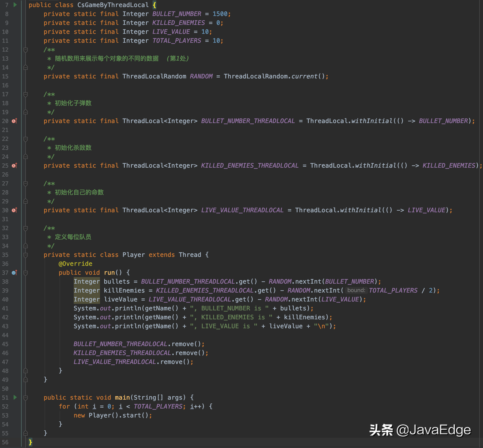Click the ", KILLED_ENEMIES is " string literal
Viewport: 483px width, 448px height.
[231, 317]
